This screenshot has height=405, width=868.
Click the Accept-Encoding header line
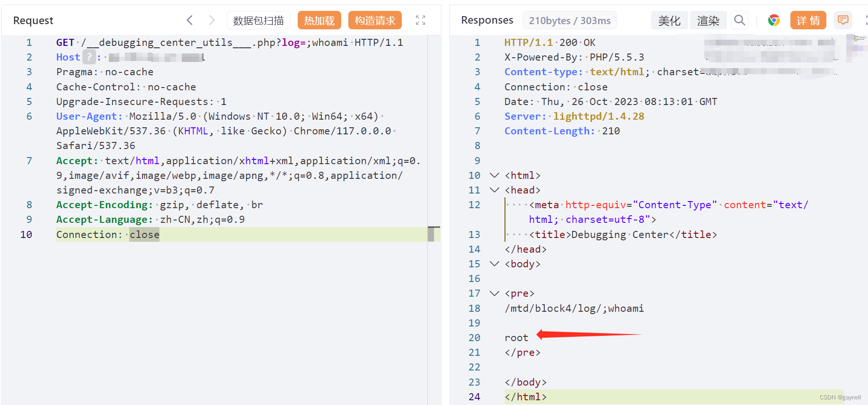point(159,205)
